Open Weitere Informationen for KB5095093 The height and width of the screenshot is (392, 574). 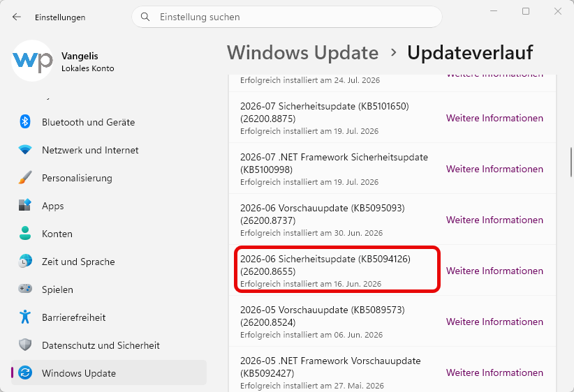(494, 220)
